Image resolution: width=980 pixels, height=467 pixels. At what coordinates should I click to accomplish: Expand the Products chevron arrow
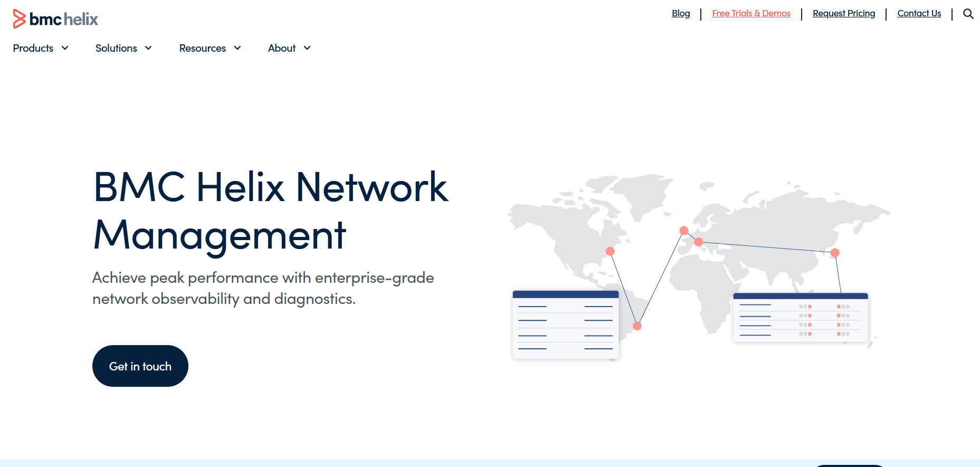point(65,48)
